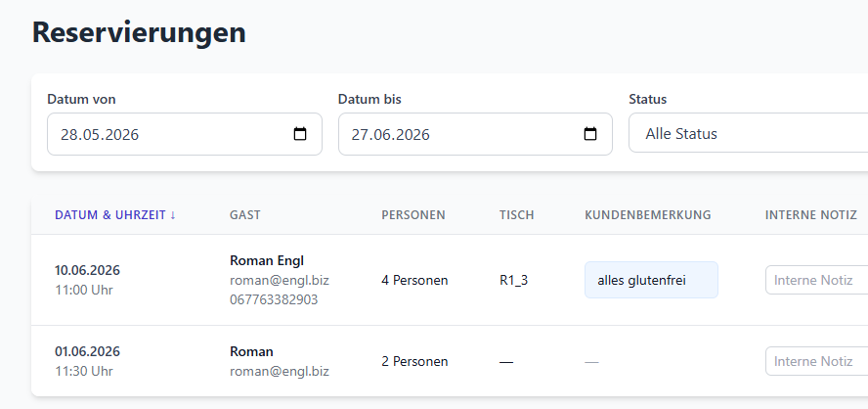
Task: Open calendar picker in Datum von field
Action: (x=300, y=134)
